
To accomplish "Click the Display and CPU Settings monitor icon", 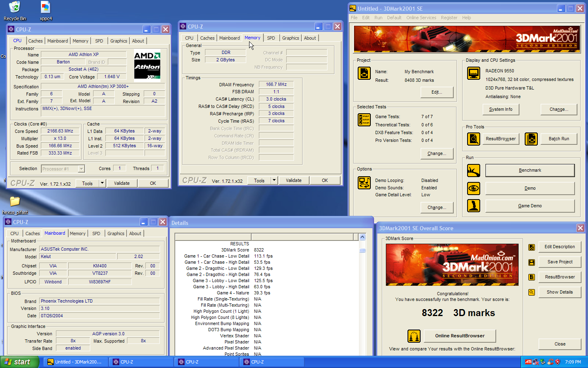I will pyautogui.click(x=474, y=73).
